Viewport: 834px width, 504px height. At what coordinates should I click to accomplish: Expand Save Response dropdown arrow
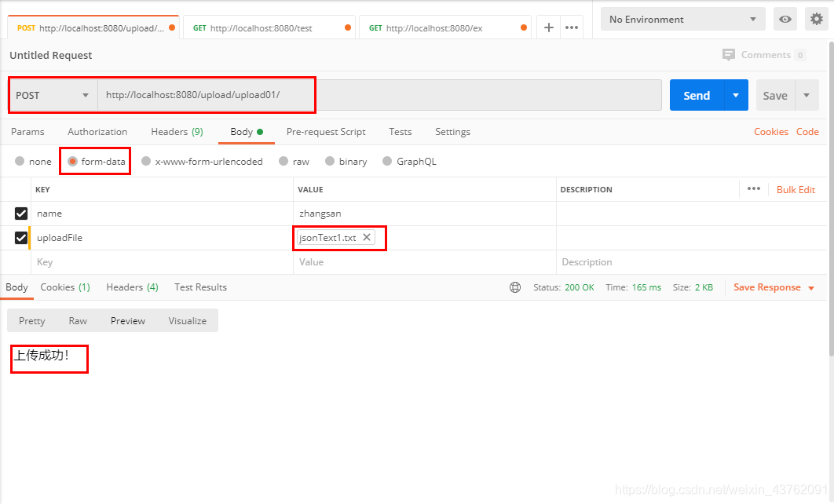811,288
